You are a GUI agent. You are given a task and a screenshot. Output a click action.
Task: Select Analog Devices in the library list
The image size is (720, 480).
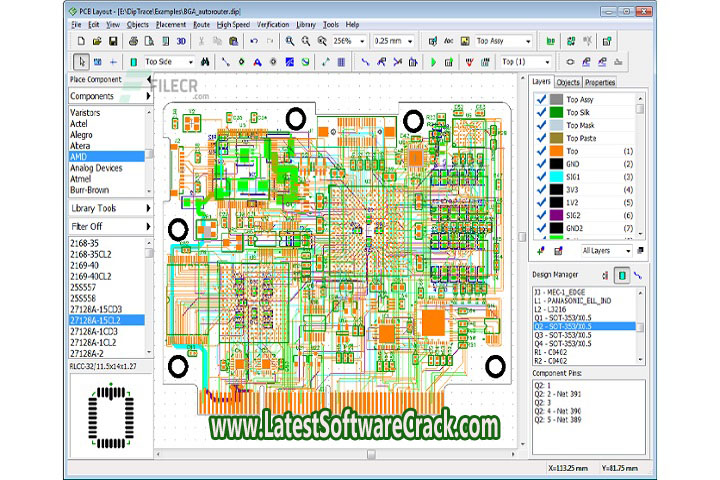(96, 168)
